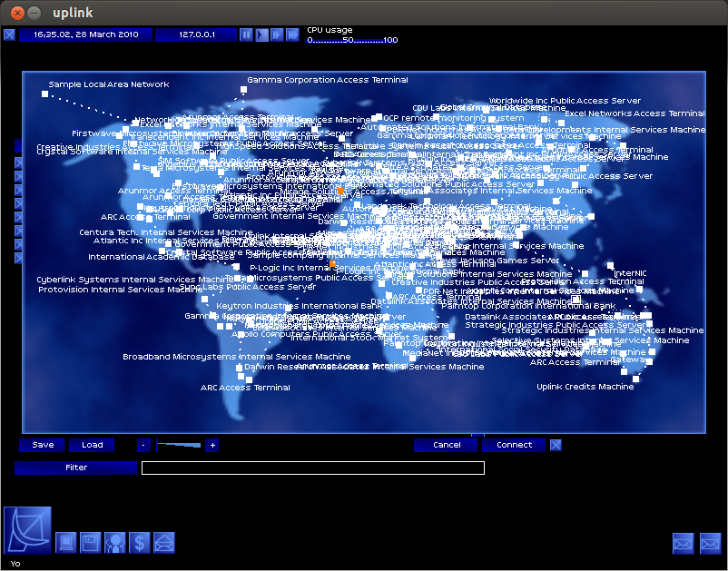
Task: Zoom out with the minus button
Action: 143,445
